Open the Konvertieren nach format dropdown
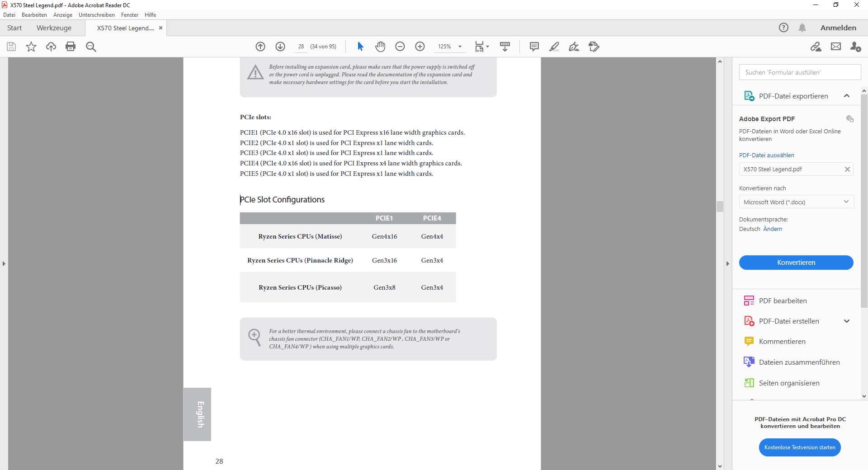The height and width of the screenshot is (470, 868). click(x=796, y=202)
